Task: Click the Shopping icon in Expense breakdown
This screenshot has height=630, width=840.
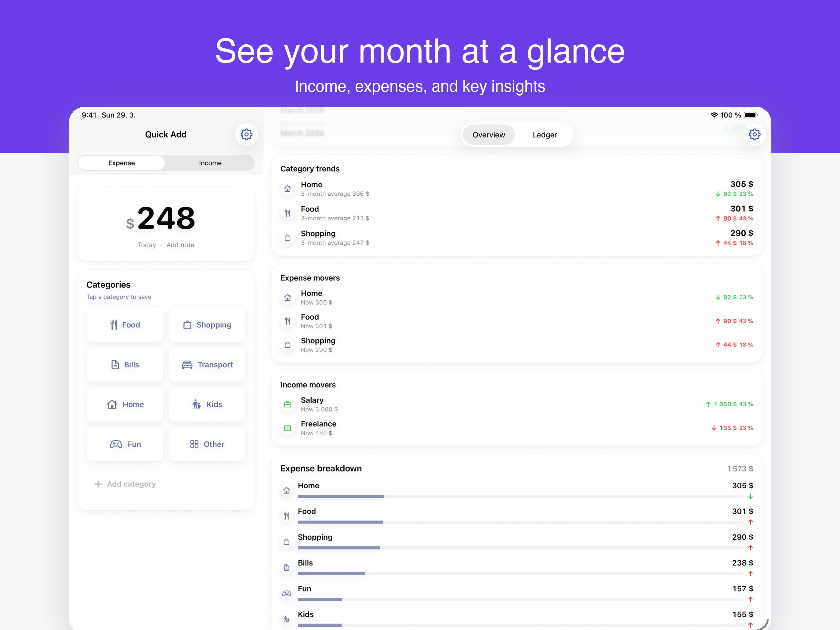Action: pyautogui.click(x=287, y=542)
